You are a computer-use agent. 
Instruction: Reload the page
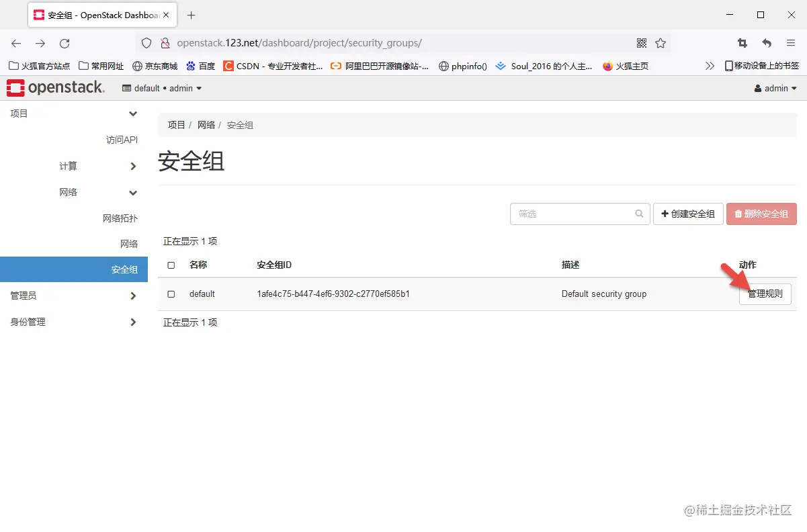[65, 42]
